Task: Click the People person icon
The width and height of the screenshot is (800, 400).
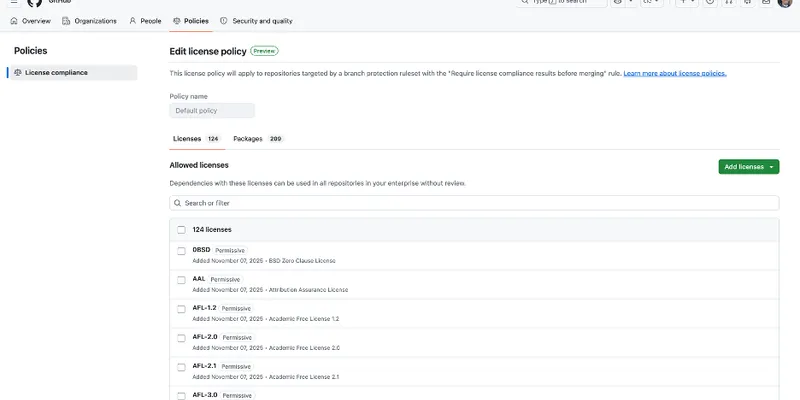Action: tap(133, 21)
